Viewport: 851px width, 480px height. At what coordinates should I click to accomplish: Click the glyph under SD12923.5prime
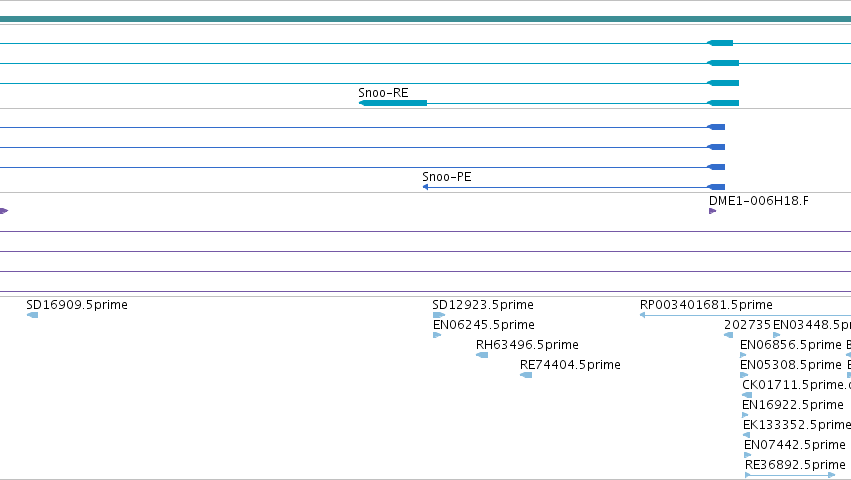(439, 315)
